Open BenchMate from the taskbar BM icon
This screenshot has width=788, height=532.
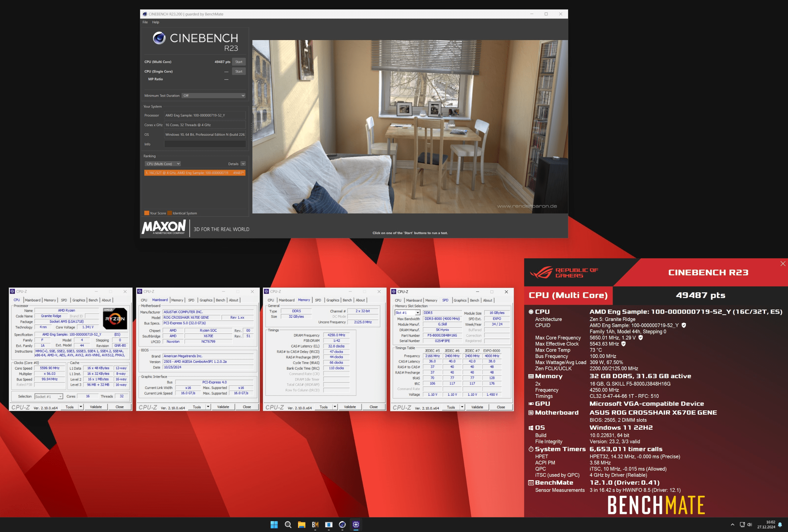tap(315, 524)
